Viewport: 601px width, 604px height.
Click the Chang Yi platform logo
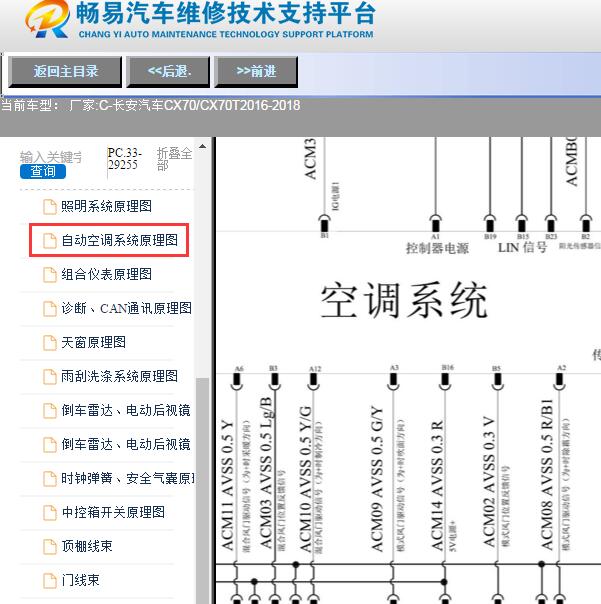pyautogui.click(x=47, y=19)
